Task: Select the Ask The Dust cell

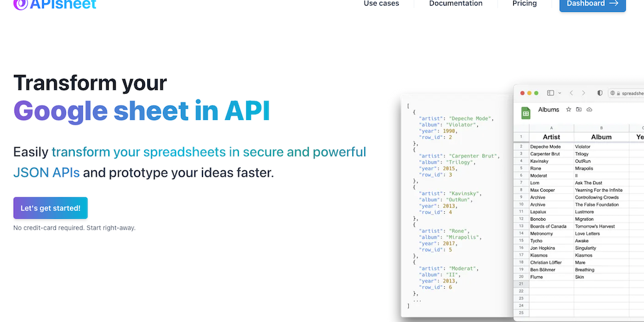Action: [601, 183]
